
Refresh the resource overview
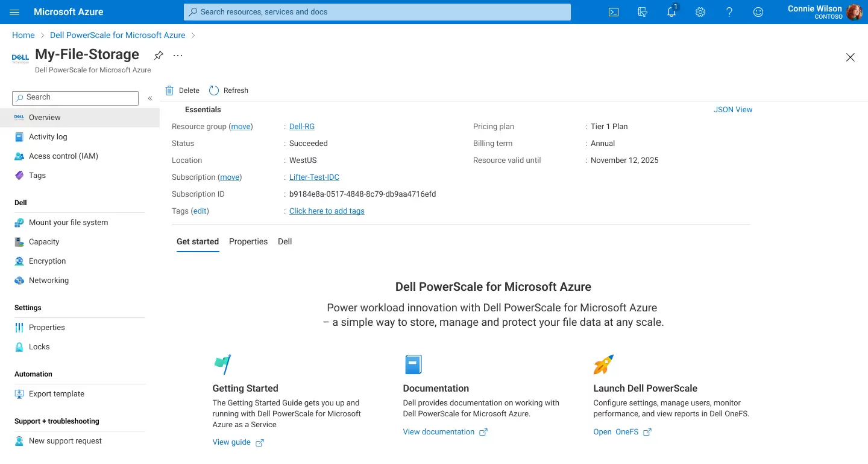(229, 90)
